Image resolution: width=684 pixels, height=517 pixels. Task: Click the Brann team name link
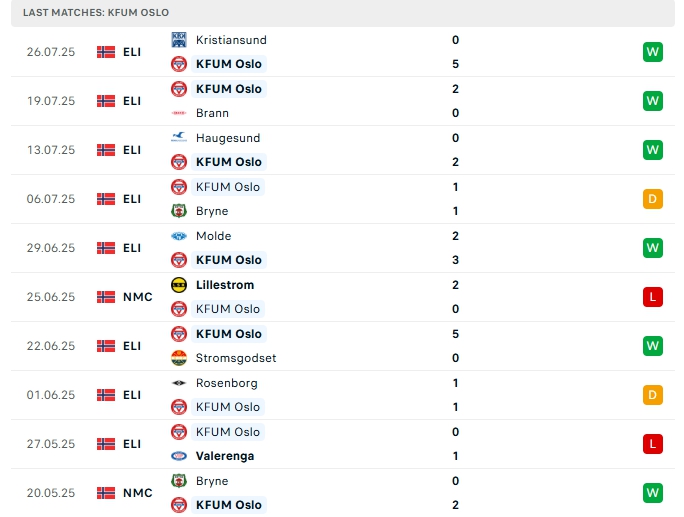point(212,113)
